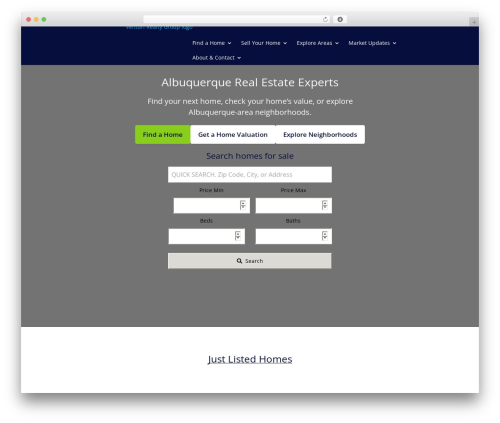This screenshot has width=500, height=423.
Task: Open Explore Areas nav menu
Action: 318,43
